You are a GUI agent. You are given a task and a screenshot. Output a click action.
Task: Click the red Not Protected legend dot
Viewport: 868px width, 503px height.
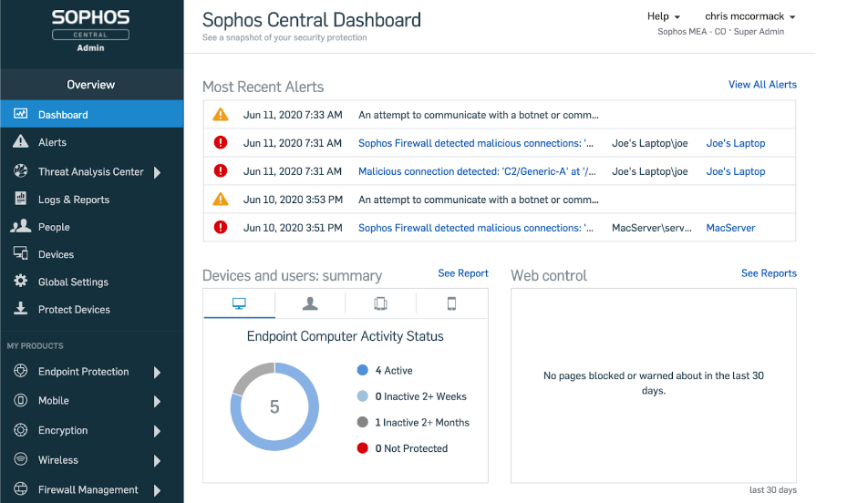[x=363, y=447]
